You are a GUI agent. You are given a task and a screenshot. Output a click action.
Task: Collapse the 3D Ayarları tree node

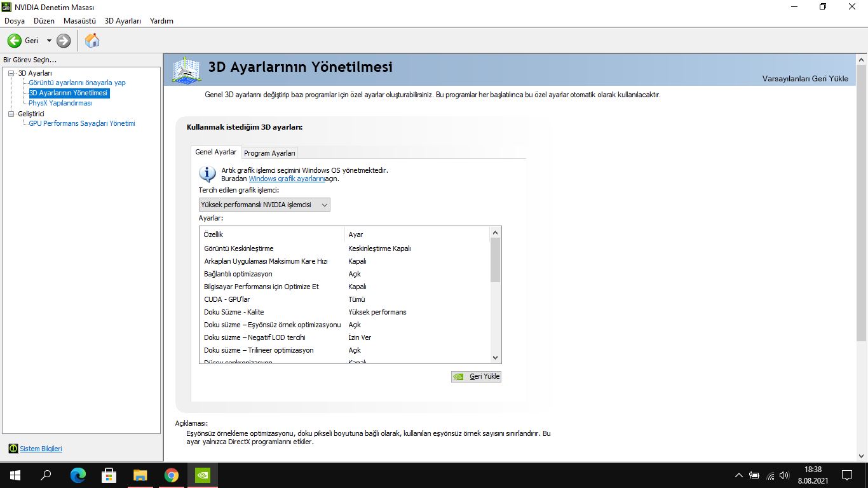click(x=11, y=73)
